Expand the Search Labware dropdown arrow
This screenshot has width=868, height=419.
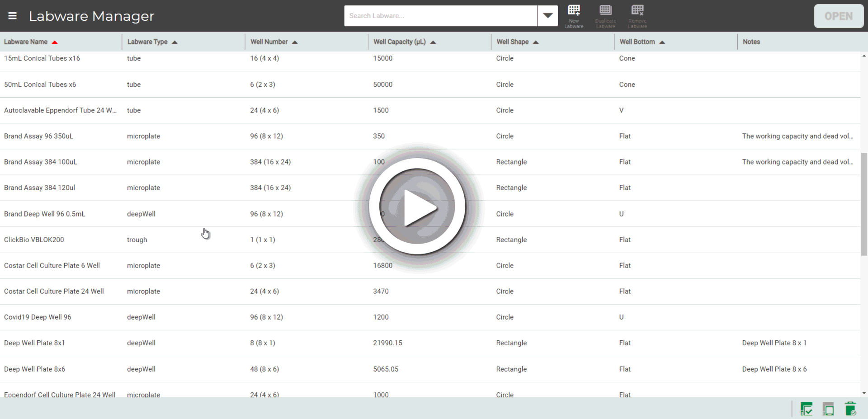tap(547, 16)
